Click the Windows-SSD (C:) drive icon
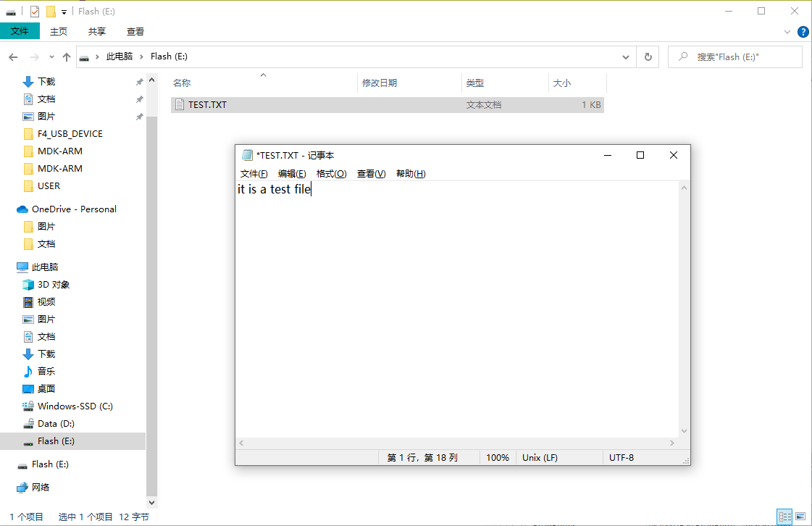812x526 pixels. (x=28, y=406)
